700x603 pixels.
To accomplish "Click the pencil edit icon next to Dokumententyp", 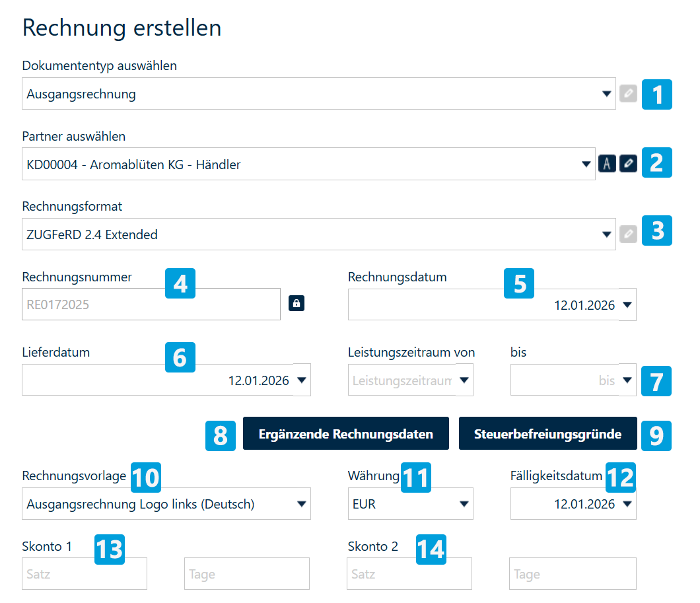I will (628, 94).
